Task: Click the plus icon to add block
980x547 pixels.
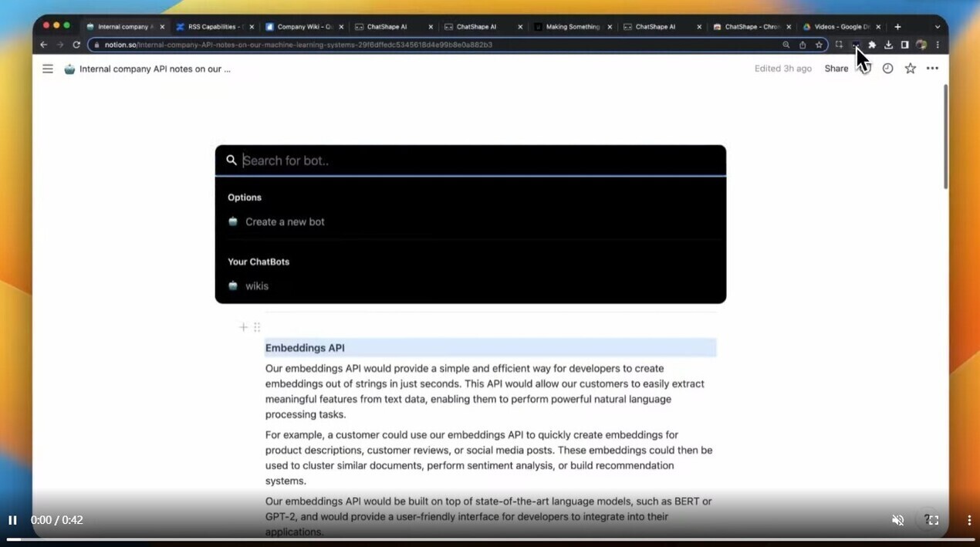Action: [x=243, y=327]
